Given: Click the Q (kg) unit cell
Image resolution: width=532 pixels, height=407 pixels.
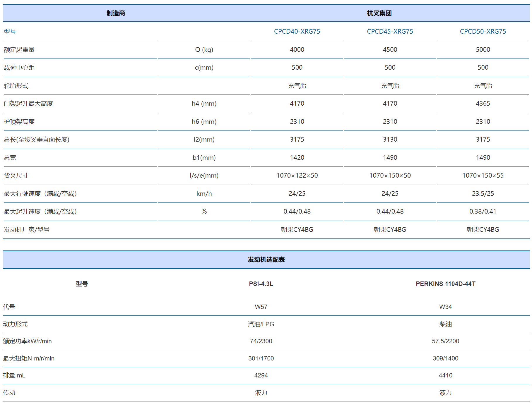Looking at the screenshot, I should tap(204, 50).
